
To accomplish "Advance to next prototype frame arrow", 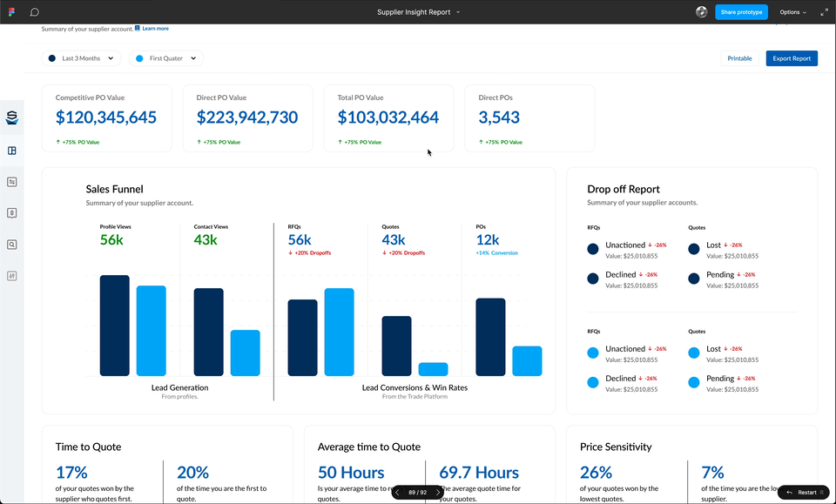I will [x=438, y=493].
